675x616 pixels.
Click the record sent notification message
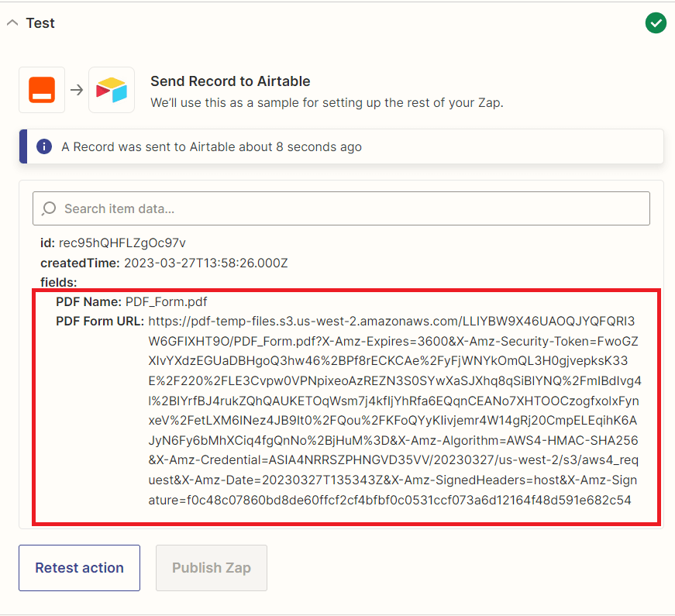(x=212, y=146)
